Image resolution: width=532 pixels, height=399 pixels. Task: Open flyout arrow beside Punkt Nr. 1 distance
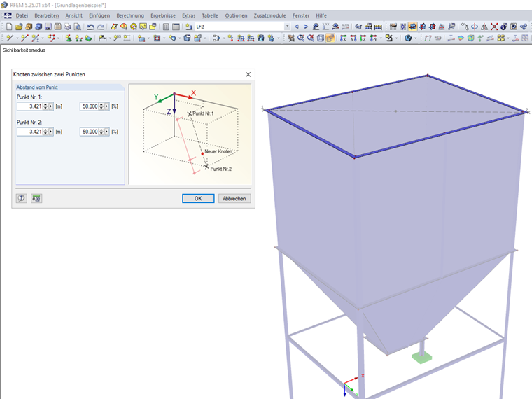click(x=51, y=106)
